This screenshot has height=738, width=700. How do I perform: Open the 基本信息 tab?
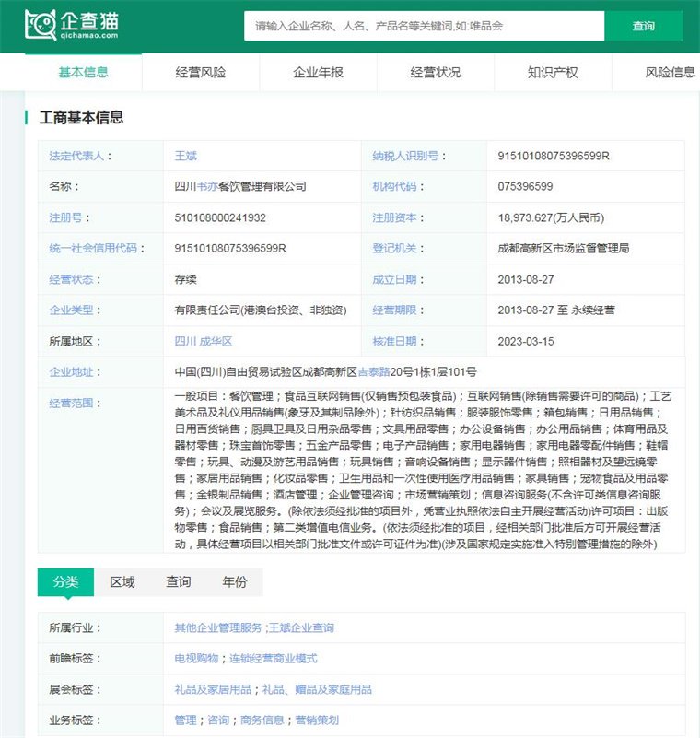(x=83, y=72)
